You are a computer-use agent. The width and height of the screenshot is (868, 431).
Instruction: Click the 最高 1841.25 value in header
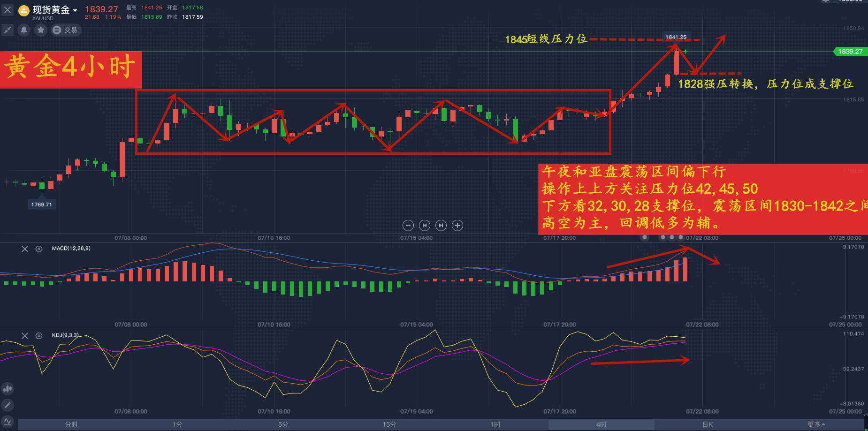coord(152,8)
